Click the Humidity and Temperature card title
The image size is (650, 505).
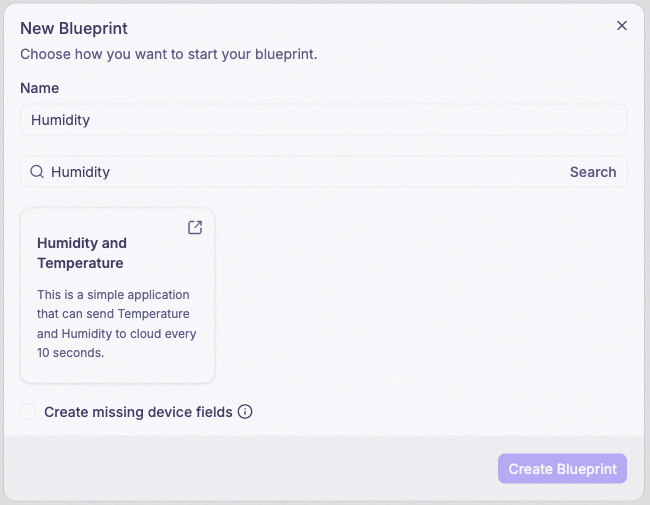(x=82, y=253)
